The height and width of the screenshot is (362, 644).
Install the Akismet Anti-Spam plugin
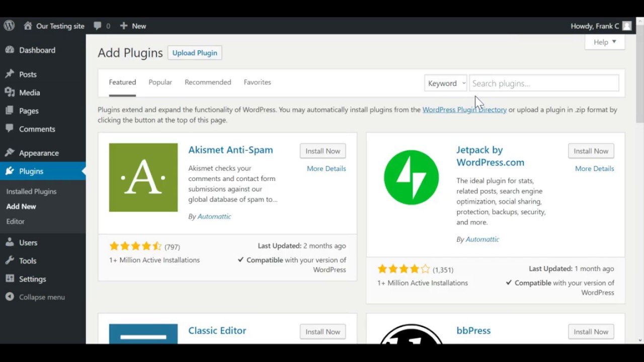coord(323,151)
